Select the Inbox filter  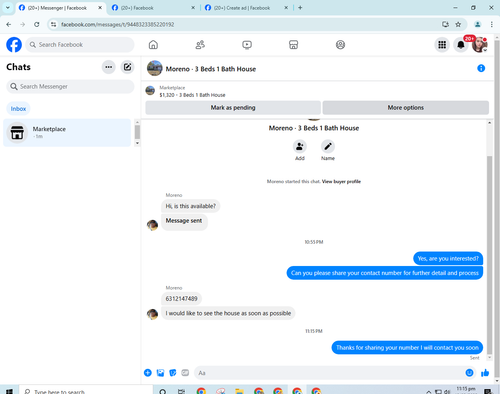(x=18, y=109)
